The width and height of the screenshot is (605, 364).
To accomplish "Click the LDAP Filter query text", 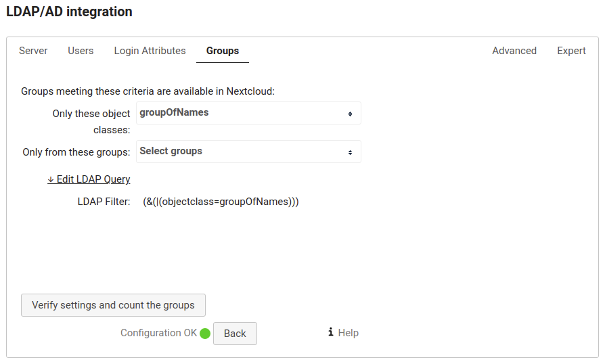I will click(221, 202).
